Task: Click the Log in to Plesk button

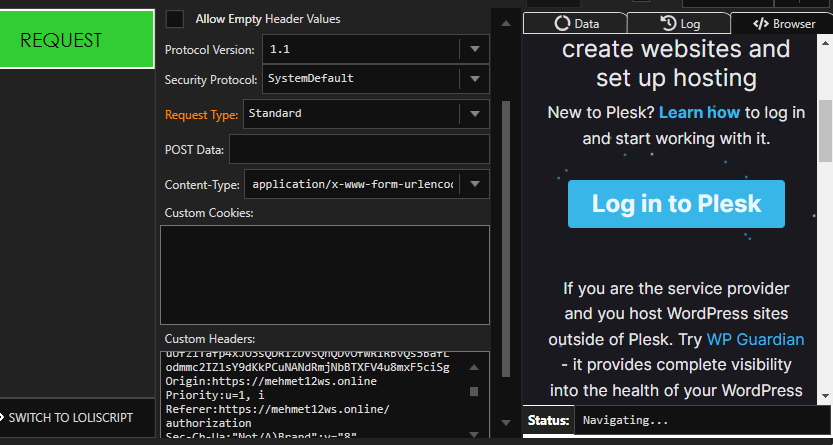Action: 676,204
